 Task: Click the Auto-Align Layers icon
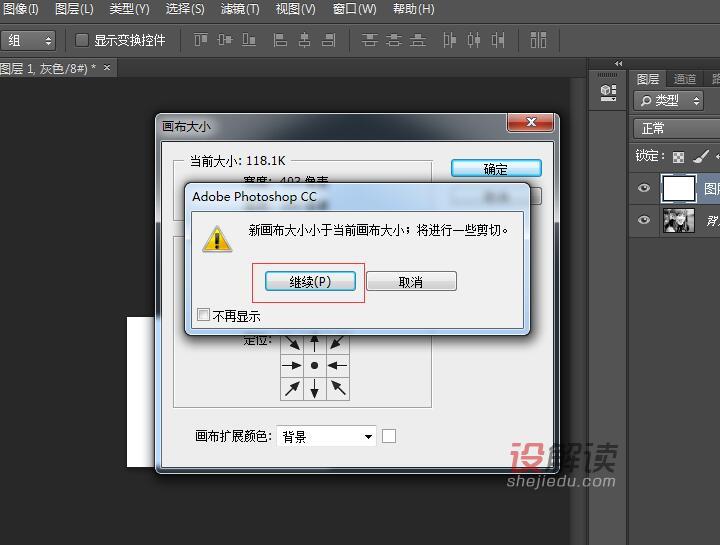click(x=538, y=40)
